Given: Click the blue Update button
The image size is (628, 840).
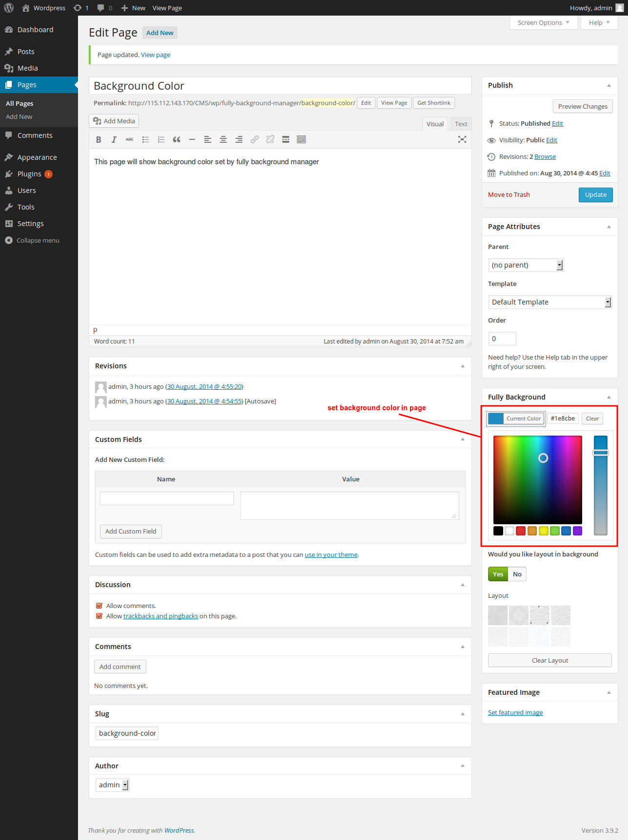Looking at the screenshot, I should (596, 195).
